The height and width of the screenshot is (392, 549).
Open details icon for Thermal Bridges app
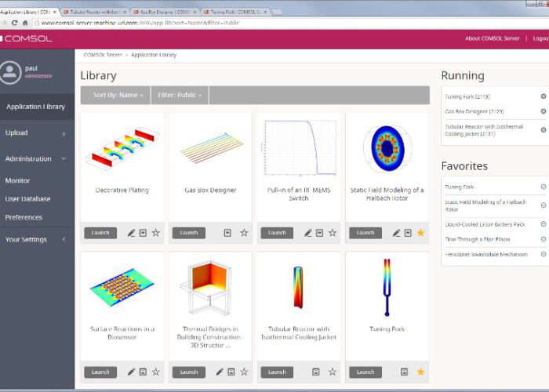231,372
